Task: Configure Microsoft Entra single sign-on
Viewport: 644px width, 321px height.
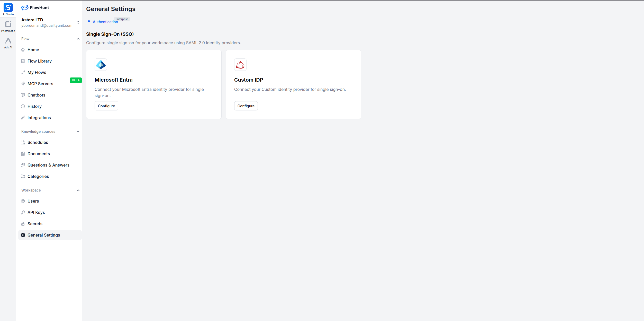Action: point(106,106)
